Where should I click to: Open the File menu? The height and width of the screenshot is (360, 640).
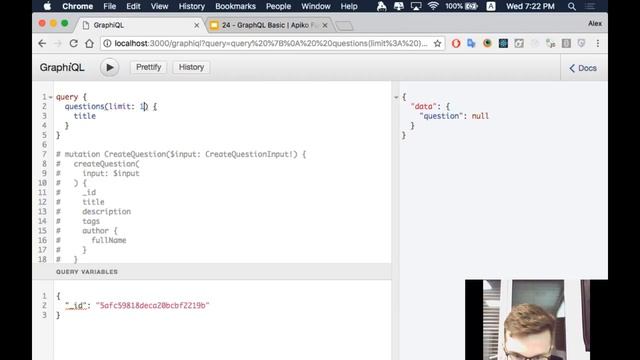click(109, 6)
